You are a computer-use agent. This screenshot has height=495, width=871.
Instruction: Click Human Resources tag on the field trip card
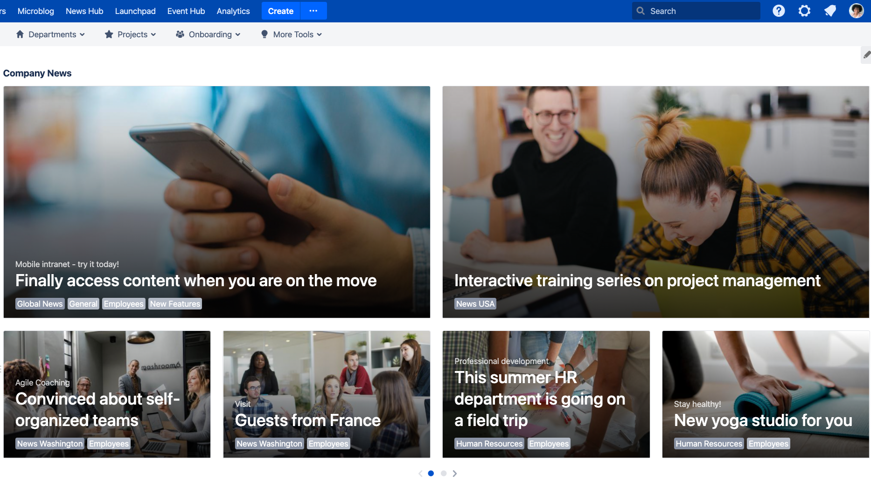pos(489,443)
